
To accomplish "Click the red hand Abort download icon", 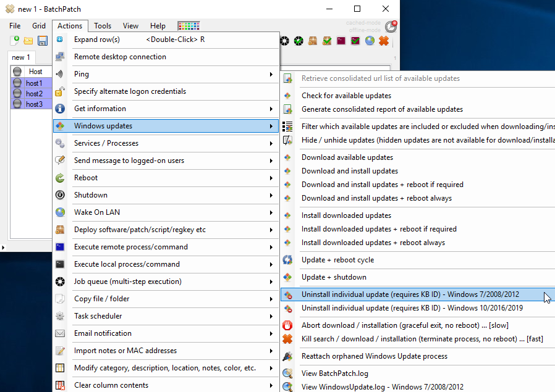I will (x=287, y=325).
